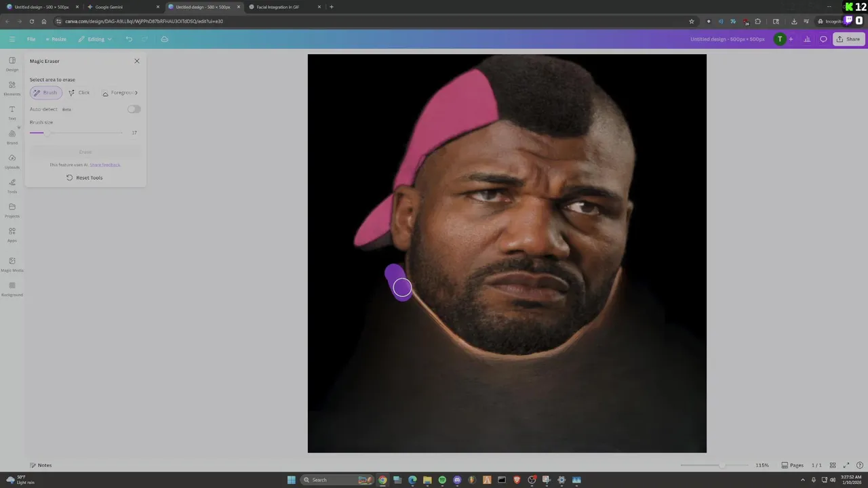Select the Click erase mode

pos(79,93)
